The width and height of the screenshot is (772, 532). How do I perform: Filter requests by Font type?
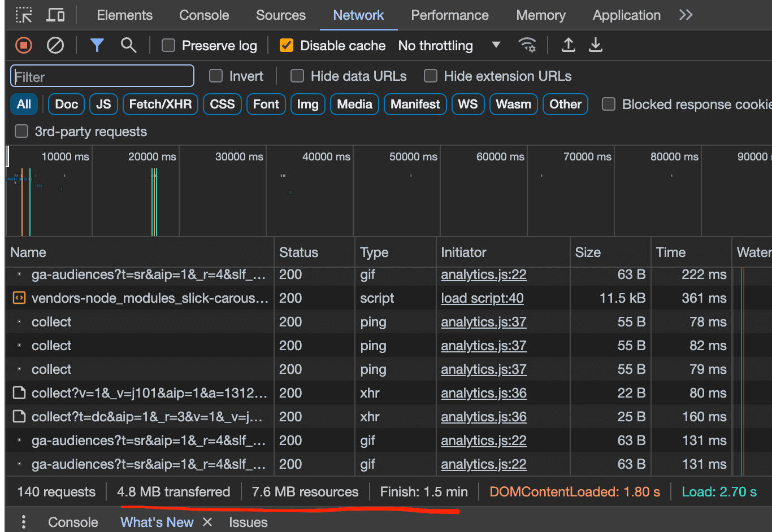266,104
